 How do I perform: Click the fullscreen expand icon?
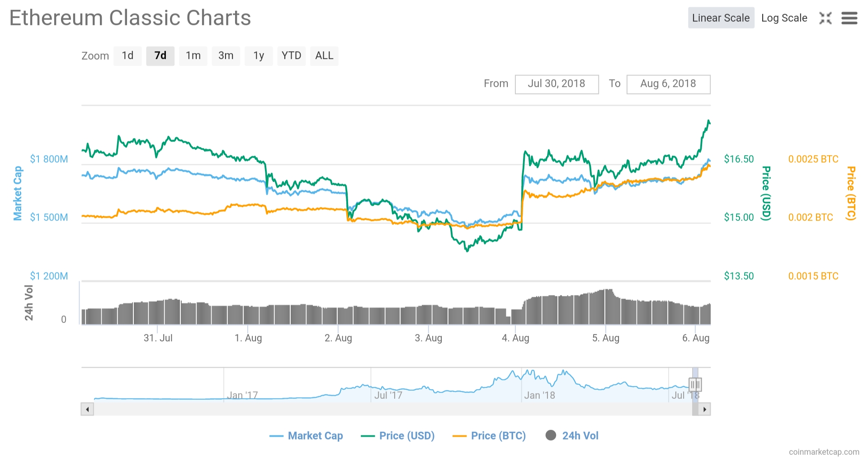[x=826, y=18]
